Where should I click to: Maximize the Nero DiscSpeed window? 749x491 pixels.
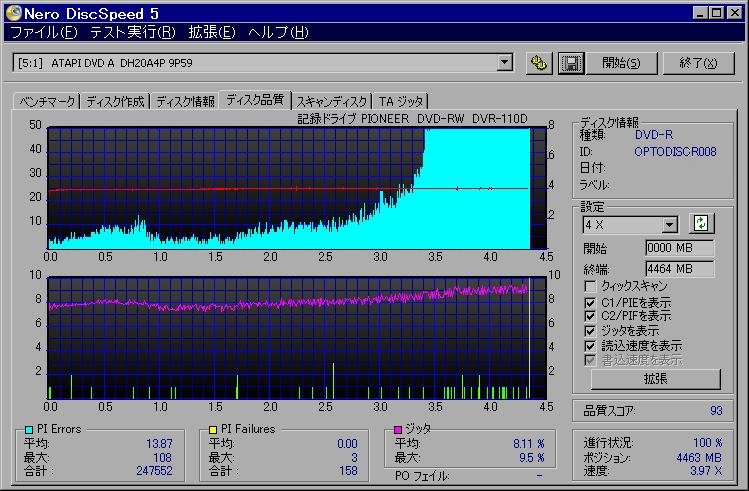click(x=717, y=13)
